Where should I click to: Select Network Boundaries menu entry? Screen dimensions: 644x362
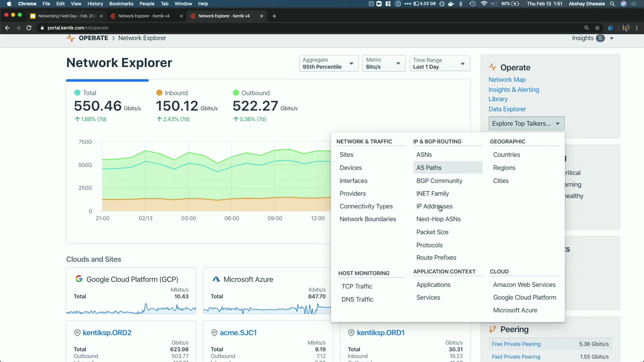point(368,219)
